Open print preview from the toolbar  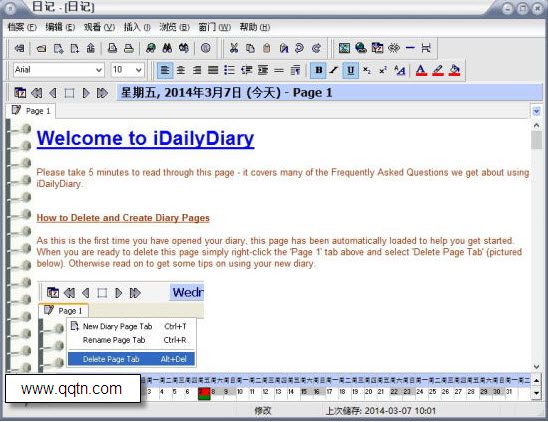pos(112,48)
